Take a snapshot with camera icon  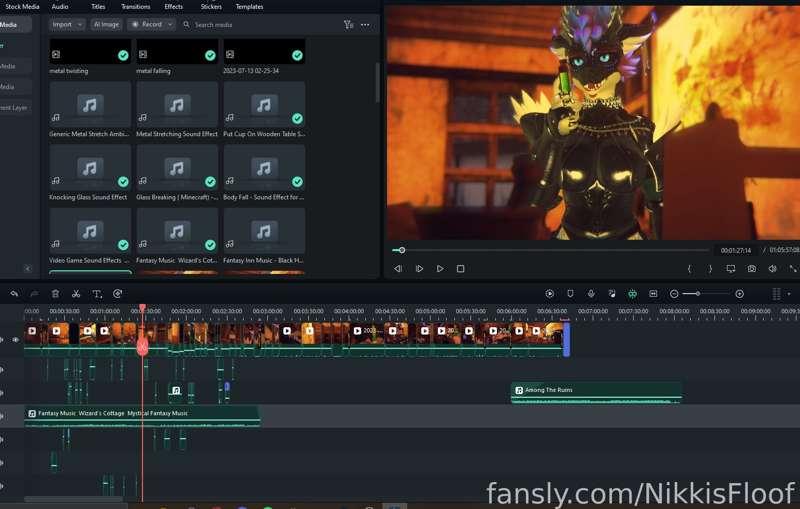pyautogui.click(x=752, y=269)
